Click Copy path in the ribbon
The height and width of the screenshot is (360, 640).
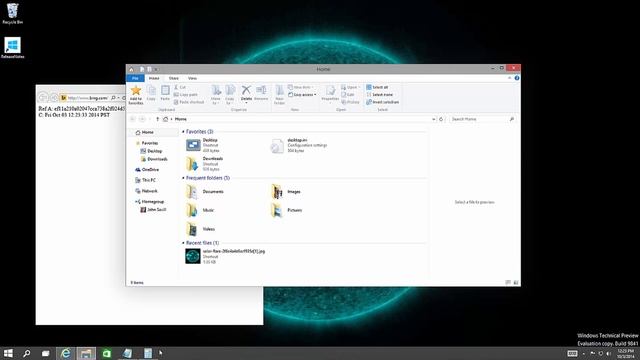186,95
